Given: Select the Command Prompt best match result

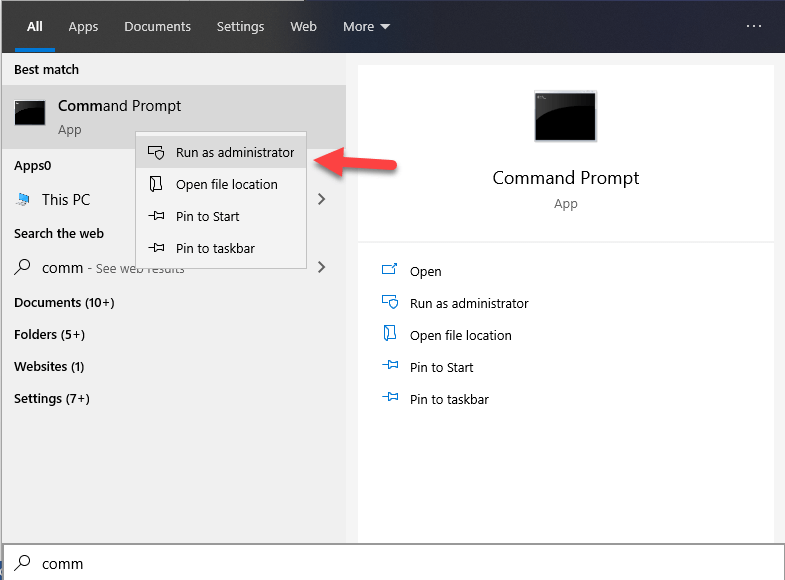Looking at the screenshot, I should [x=174, y=117].
